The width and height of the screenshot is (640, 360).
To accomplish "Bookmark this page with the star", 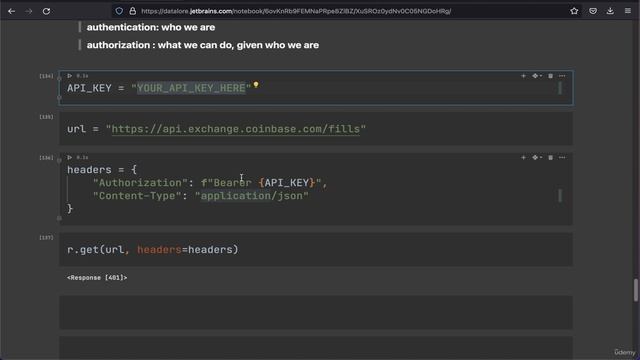I will pyautogui.click(x=574, y=11).
